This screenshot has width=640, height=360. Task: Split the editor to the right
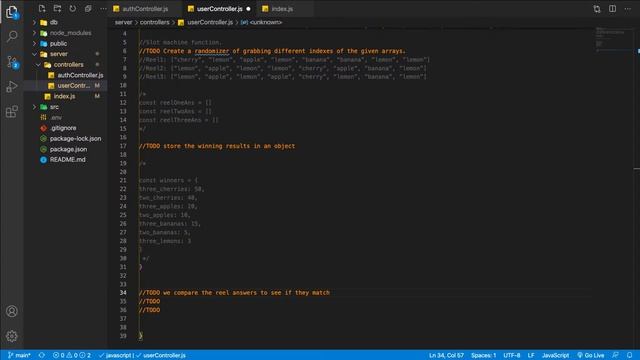[613, 9]
